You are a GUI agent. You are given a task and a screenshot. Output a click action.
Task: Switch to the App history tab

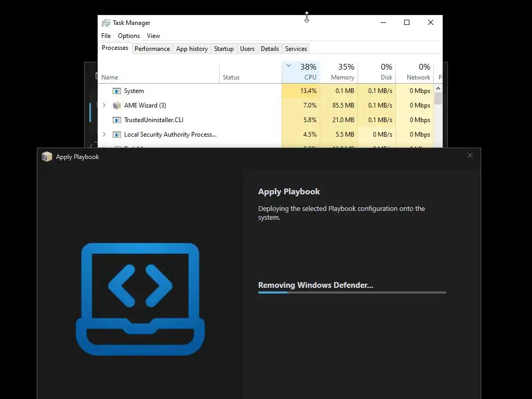[192, 48]
